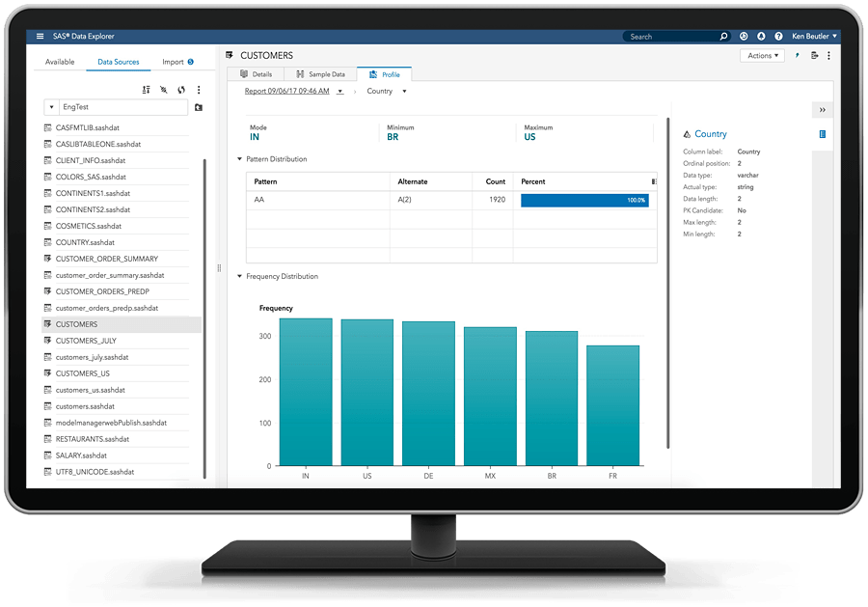Select the CUSTOMER_ORDER_SUMMARY table

click(106, 260)
